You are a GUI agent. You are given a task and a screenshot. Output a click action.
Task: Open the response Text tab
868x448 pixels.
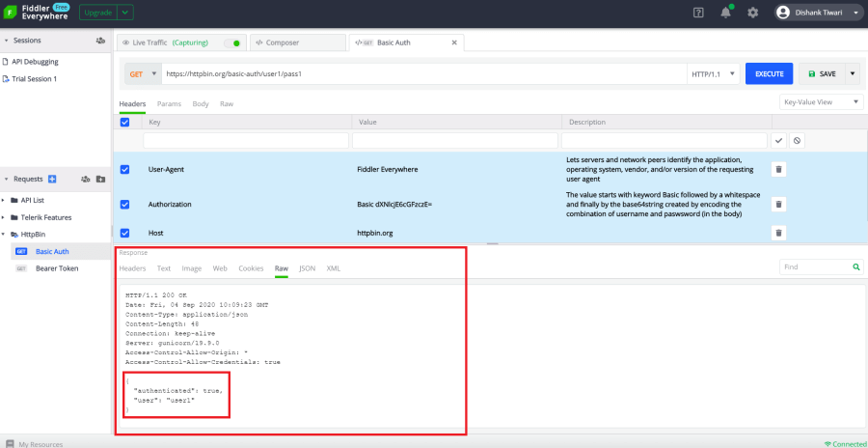coord(164,268)
